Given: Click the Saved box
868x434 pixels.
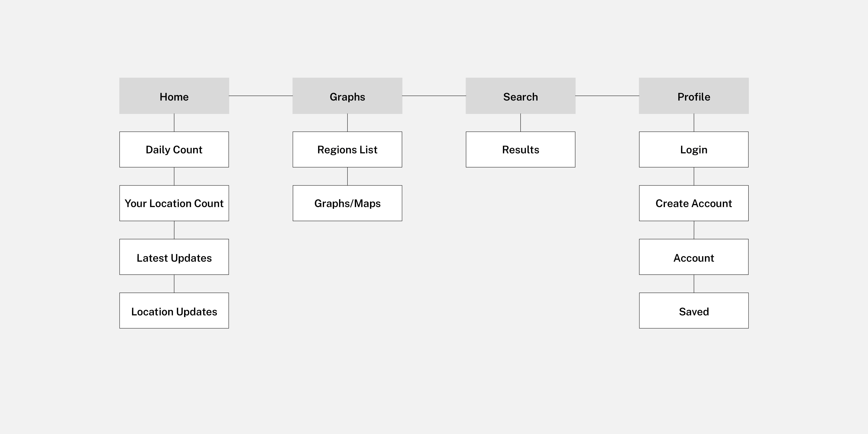Looking at the screenshot, I should tap(694, 311).
